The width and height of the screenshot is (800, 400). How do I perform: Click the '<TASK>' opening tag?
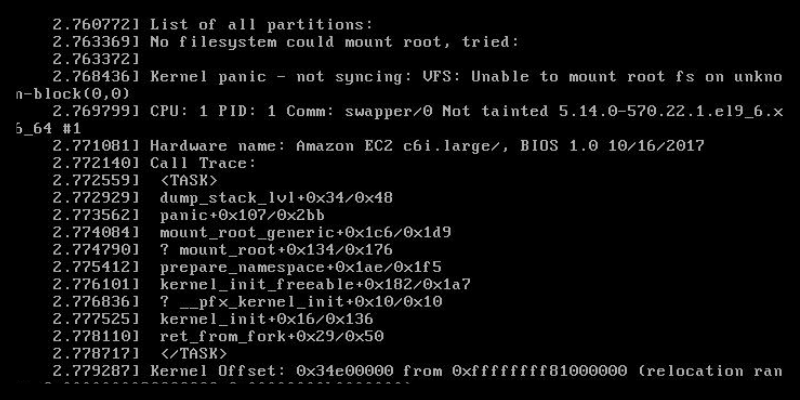pos(189,181)
